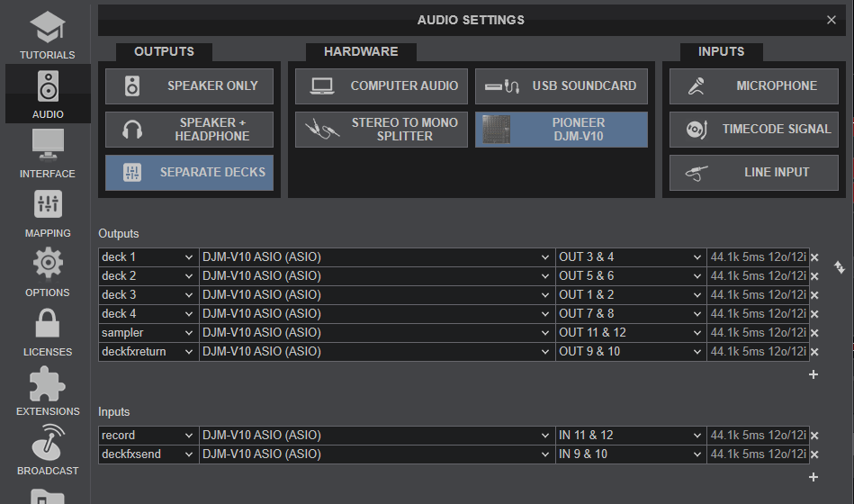Click the swap arrows icon beside outputs
The width and height of the screenshot is (854, 504).
(840, 267)
